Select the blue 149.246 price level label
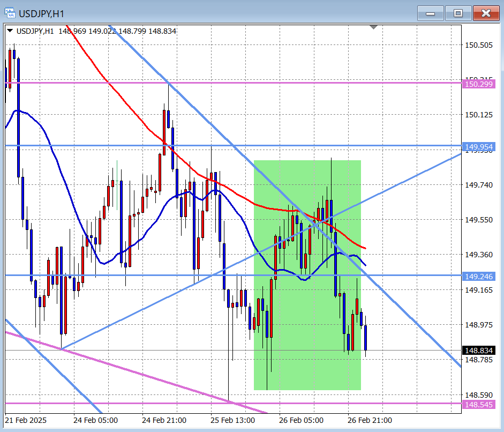The width and height of the screenshot is (504, 432). pyautogui.click(x=479, y=277)
